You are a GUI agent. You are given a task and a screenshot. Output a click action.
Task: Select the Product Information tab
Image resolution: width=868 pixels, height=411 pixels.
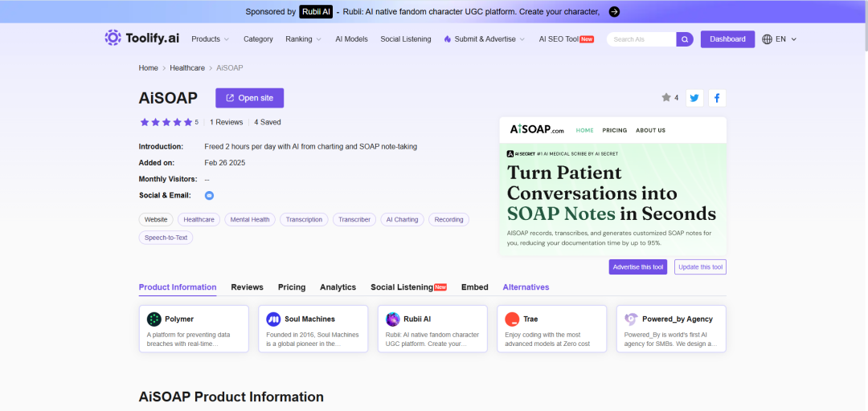pos(178,287)
